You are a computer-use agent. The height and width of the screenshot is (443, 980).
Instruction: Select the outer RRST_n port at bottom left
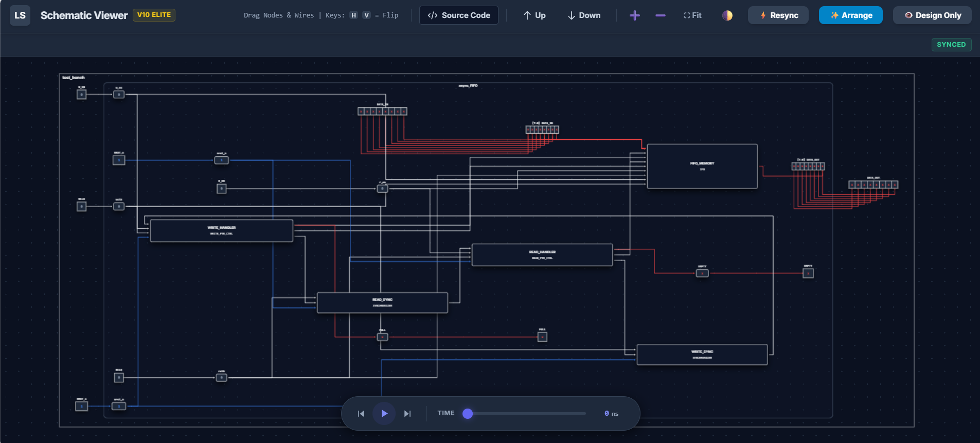(81, 406)
